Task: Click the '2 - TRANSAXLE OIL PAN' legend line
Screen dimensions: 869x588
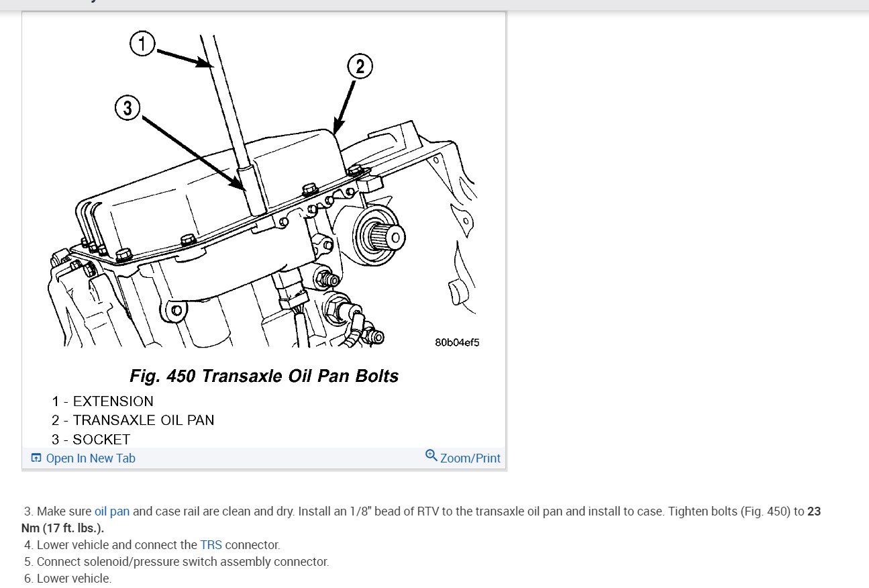Action: click(x=133, y=420)
